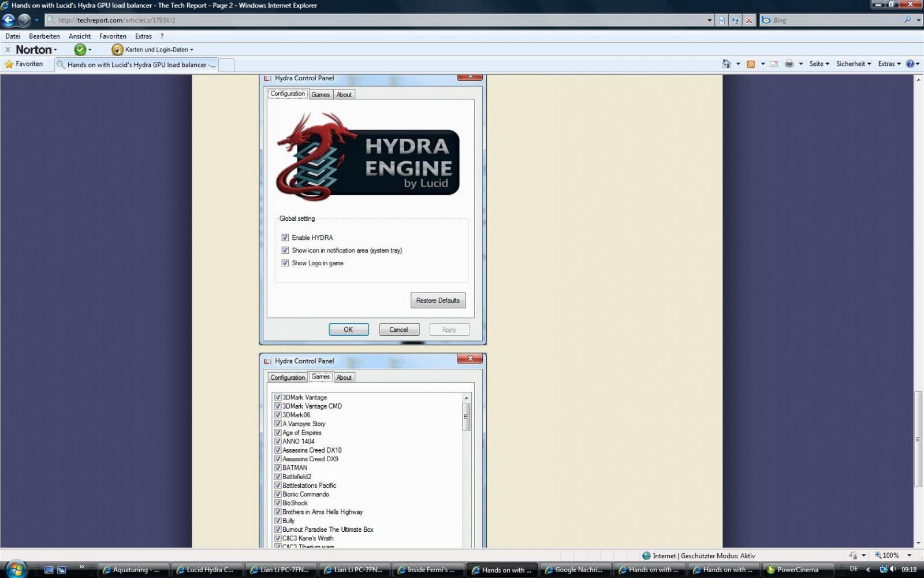924x578 pixels.
Task: Click the network tray icon
Action: pos(882,569)
